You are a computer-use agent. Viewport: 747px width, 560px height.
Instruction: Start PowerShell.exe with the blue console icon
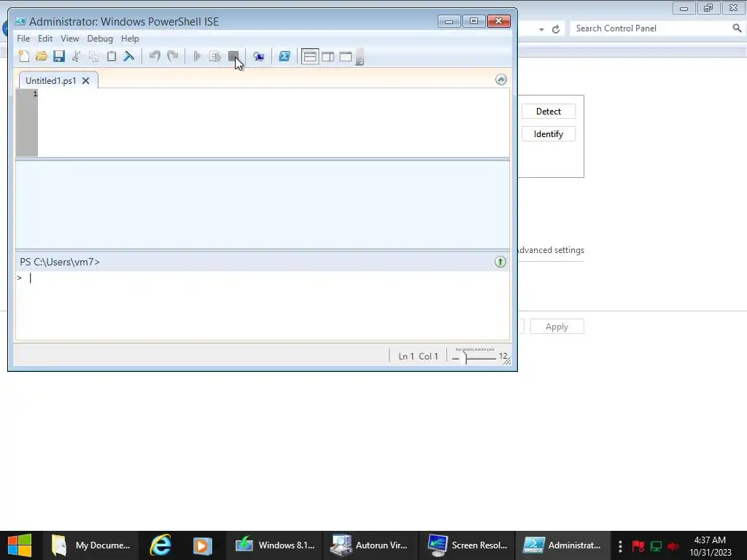[x=285, y=56]
